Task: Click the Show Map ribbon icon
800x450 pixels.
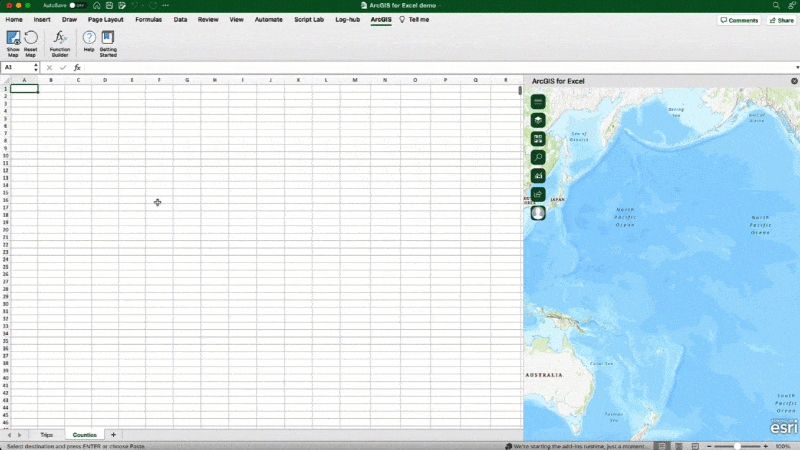Action: click(x=13, y=43)
